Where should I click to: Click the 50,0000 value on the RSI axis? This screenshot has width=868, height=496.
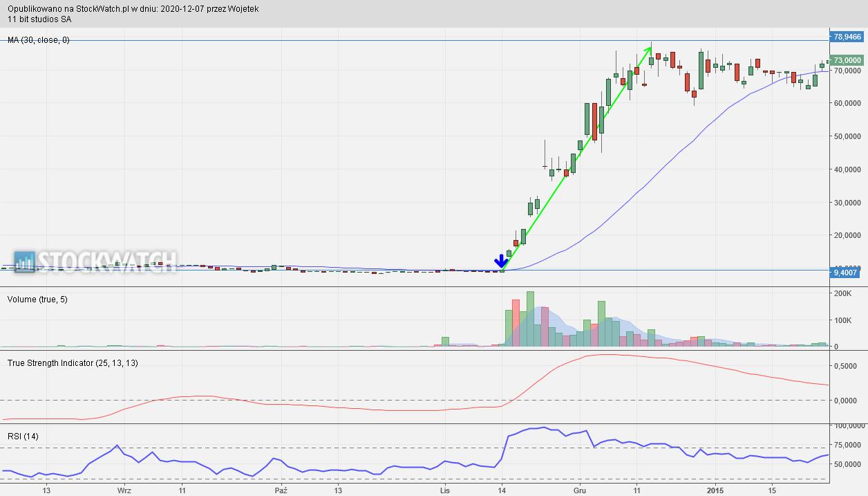pyautogui.click(x=847, y=464)
